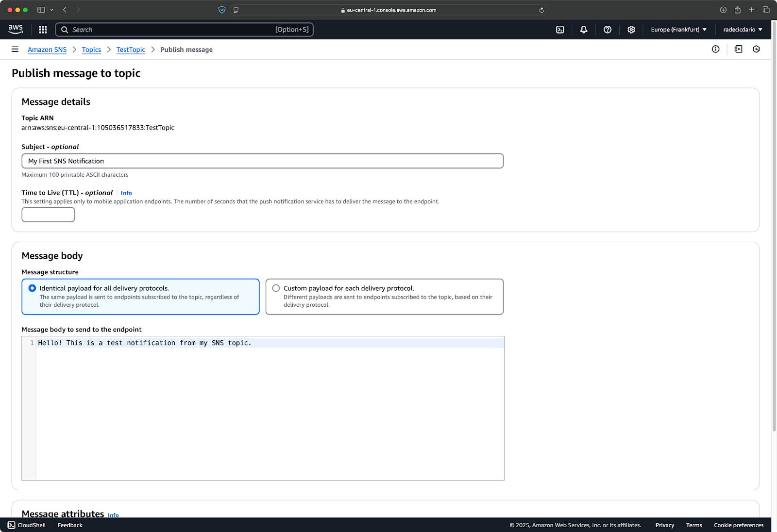Open the tutorials panel icon next to info
Image resolution: width=777 pixels, height=532 pixels.
tap(738, 49)
